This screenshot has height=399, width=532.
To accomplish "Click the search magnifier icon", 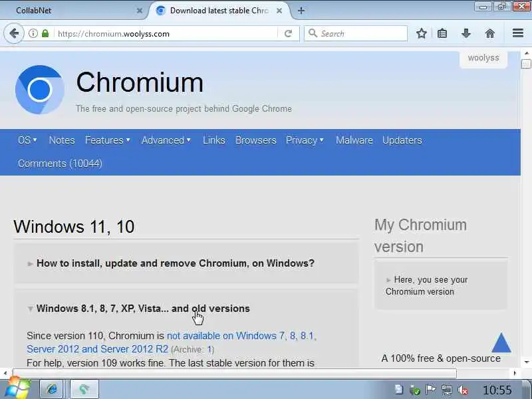I will 313,33.
